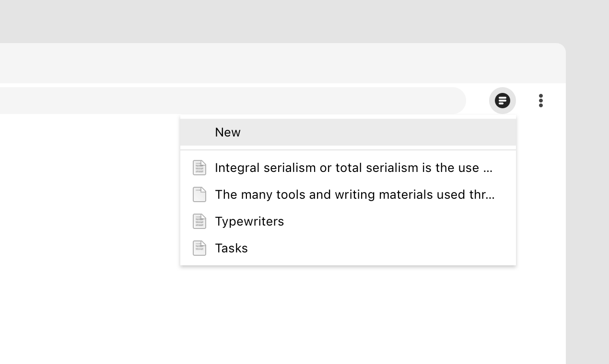Click the round notes extension icon in toolbar
The width and height of the screenshot is (609, 364).
[502, 101]
